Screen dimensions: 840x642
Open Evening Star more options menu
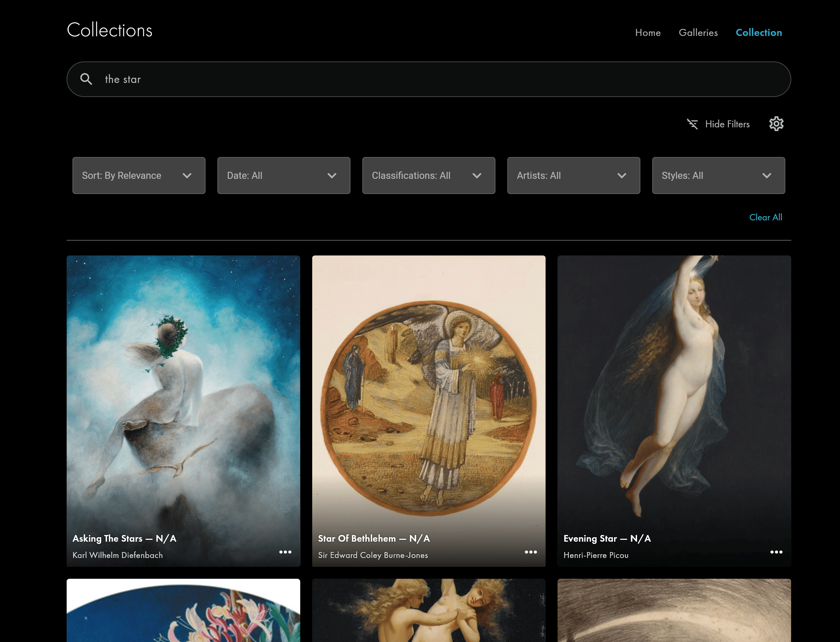click(x=776, y=552)
